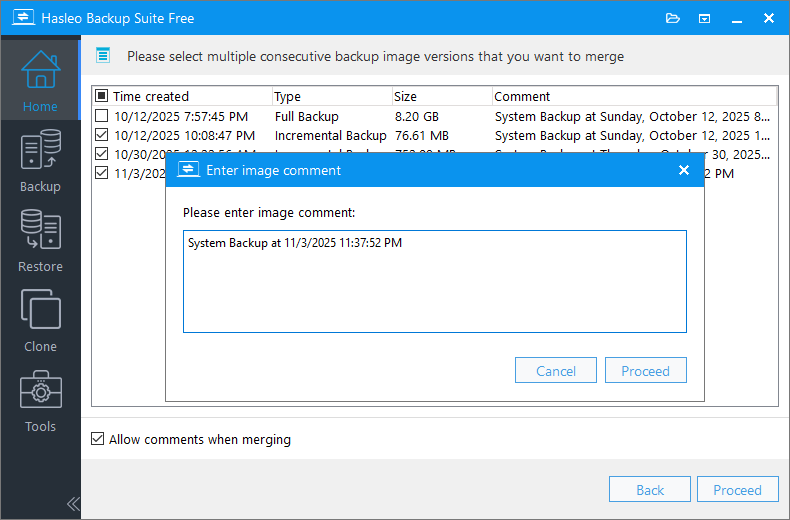Disable Allow comments when merging
The width and height of the screenshot is (790, 520).
point(97,439)
